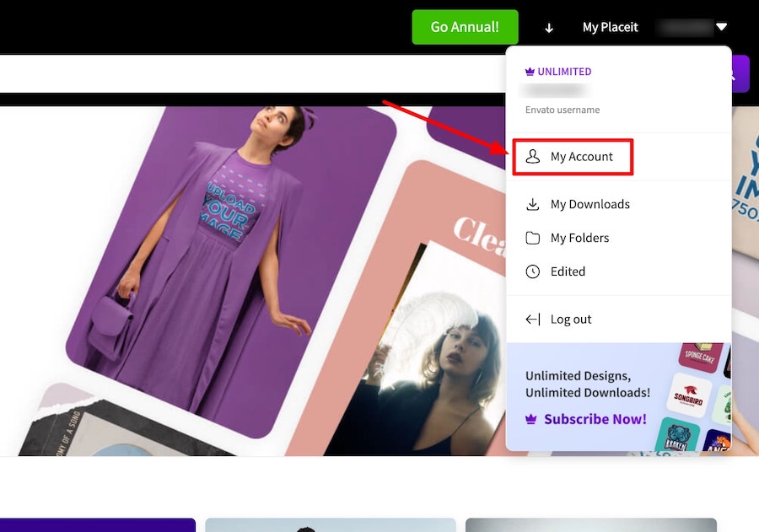Click the search input bar
The width and height of the screenshot is (759, 532).
point(253,73)
